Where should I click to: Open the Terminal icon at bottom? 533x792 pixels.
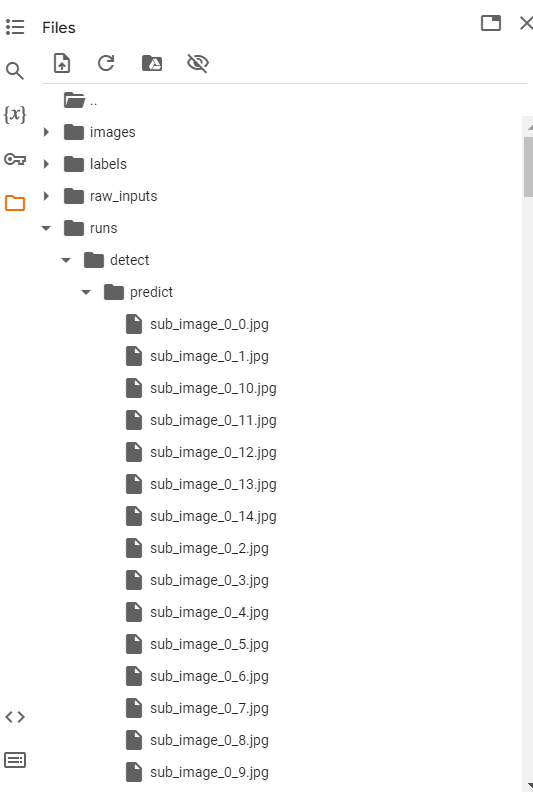click(15, 760)
